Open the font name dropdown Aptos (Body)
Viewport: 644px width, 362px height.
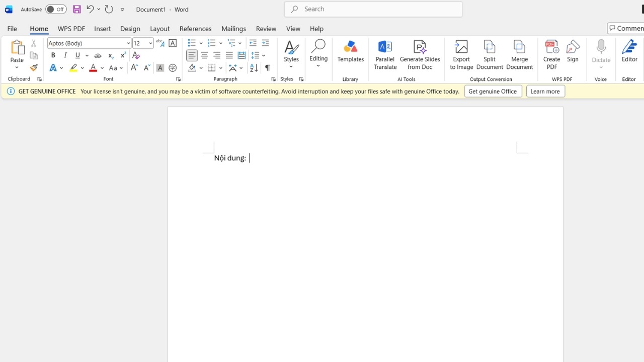point(89,43)
